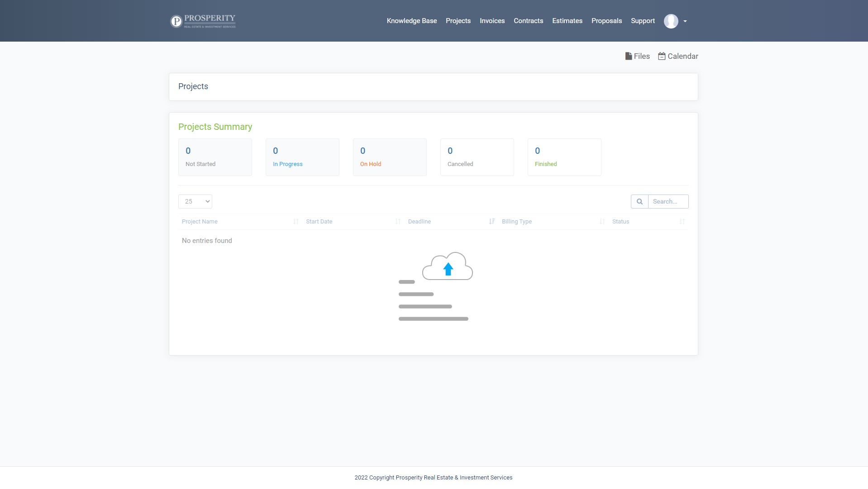Open the Files page

pyautogui.click(x=637, y=56)
